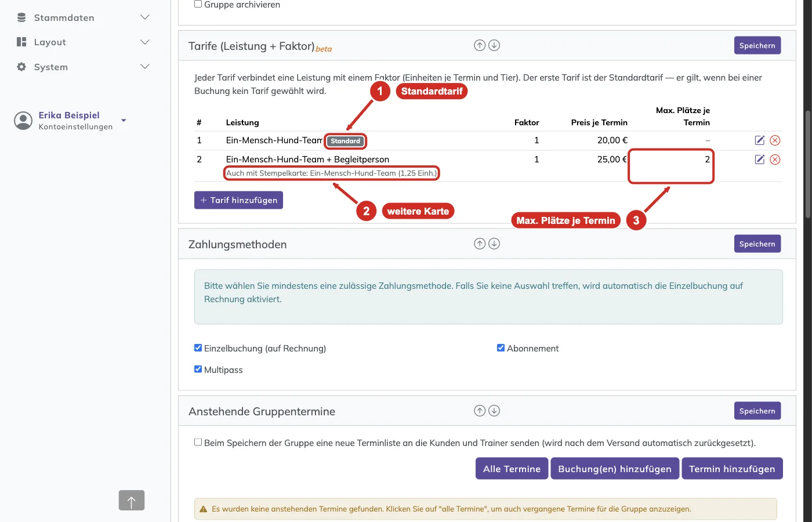Click Buchung(en) hinzufügen

[x=615, y=469]
